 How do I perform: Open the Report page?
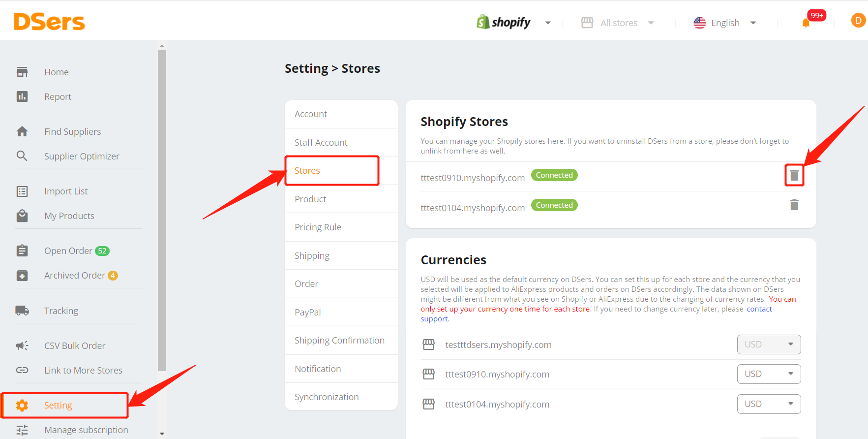(x=58, y=97)
